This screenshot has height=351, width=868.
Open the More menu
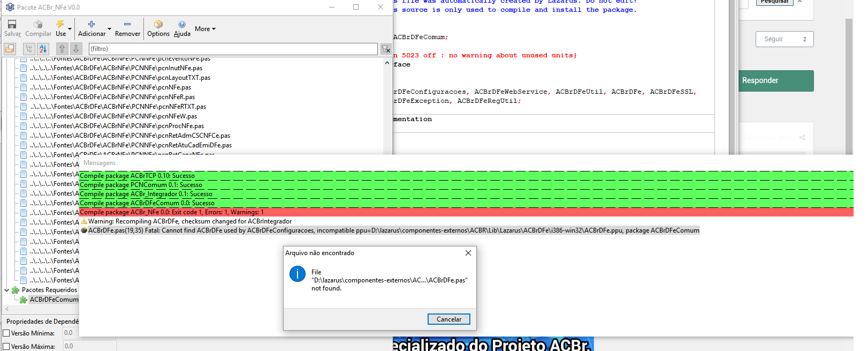tap(205, 29)
